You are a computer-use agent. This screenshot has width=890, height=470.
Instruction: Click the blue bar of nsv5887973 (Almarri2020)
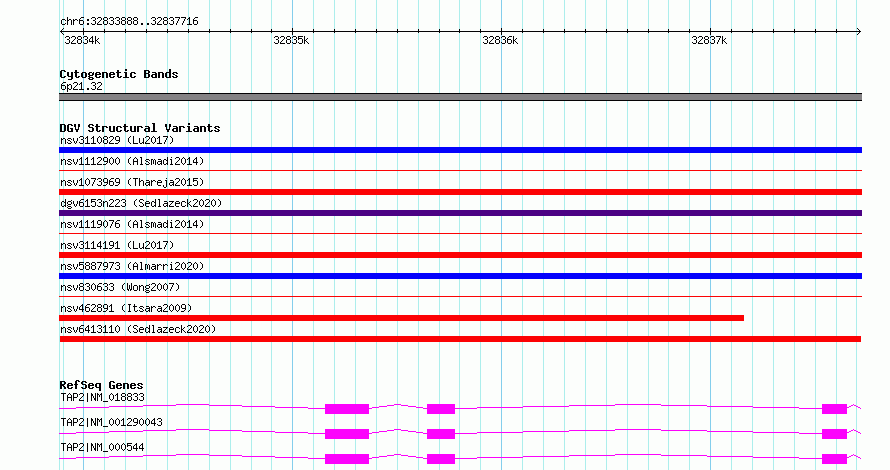point(460,276)
